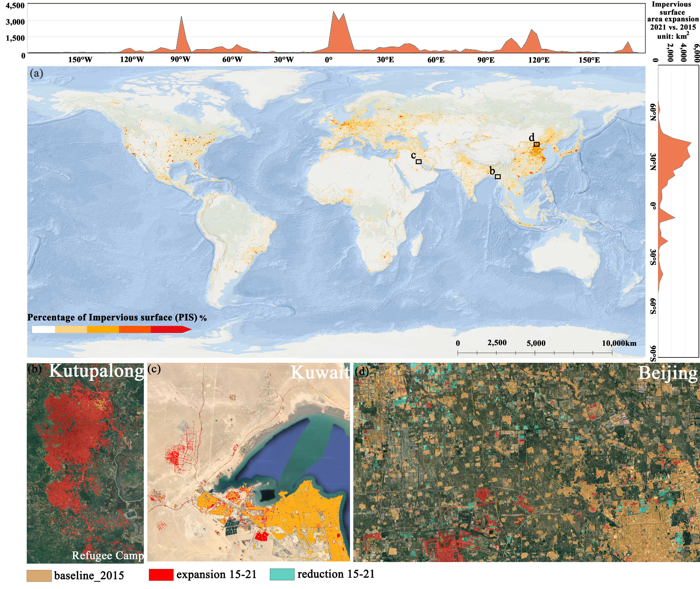Click the tan baseline_2015 legend swatch
Screen dimensions: 700x589
pyautogui.click(x=39, y=576)
